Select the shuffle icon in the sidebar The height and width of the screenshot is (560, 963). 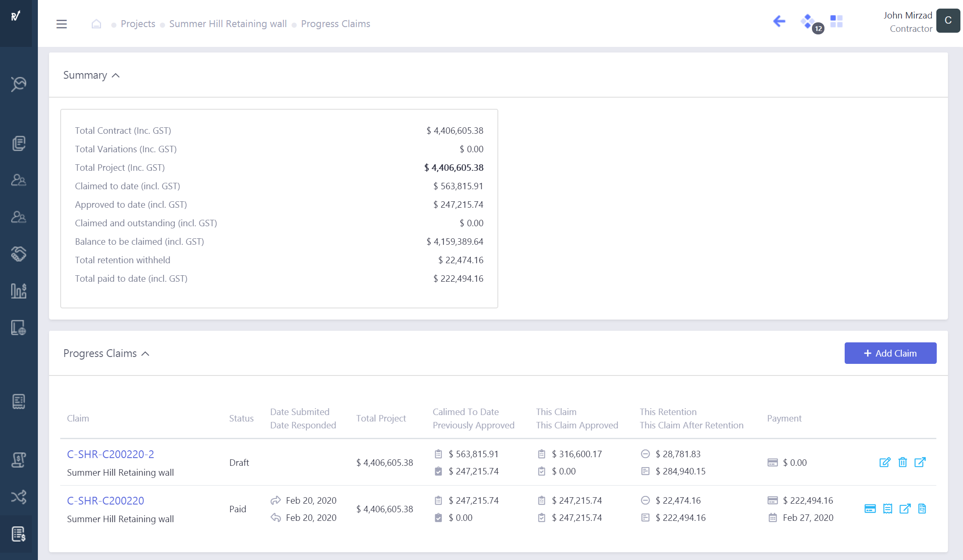pyautogui.click(x=18, y=497)
